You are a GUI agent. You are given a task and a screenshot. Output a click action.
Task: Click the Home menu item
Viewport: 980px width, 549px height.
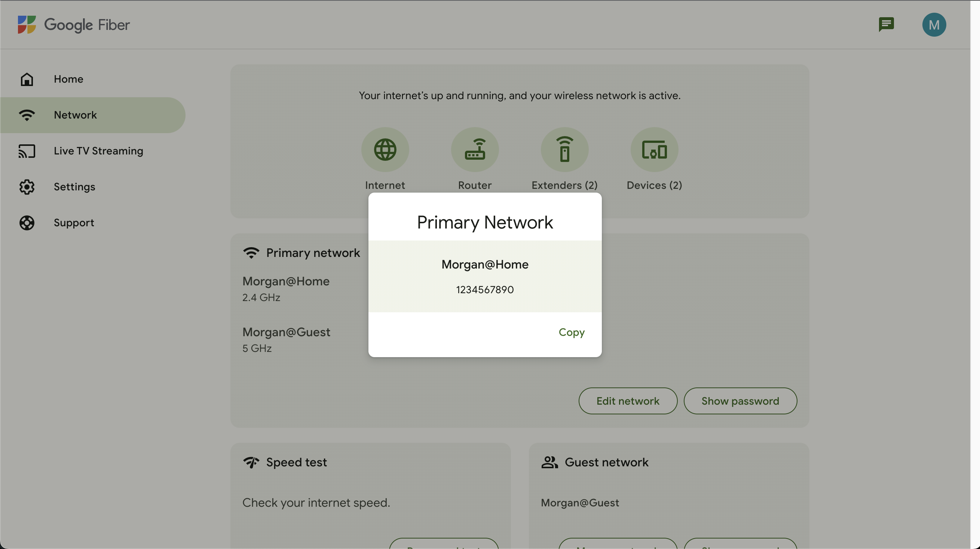69,79
